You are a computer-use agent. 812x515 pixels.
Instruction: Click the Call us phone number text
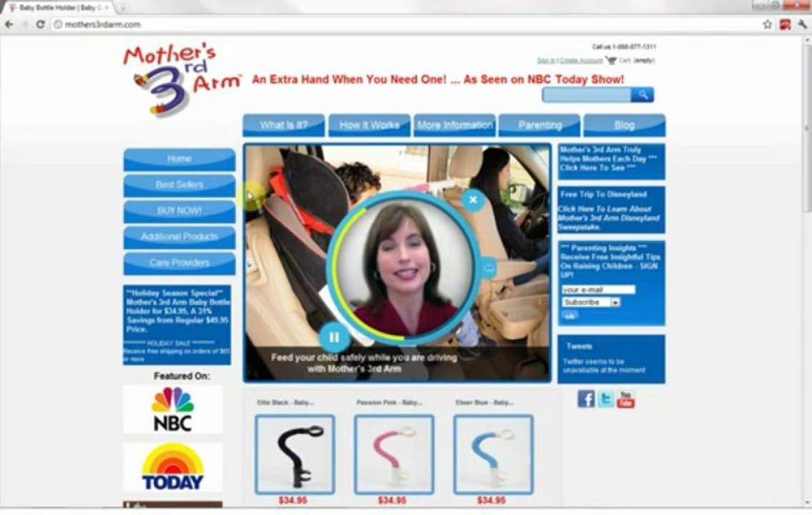click(624, 46)
